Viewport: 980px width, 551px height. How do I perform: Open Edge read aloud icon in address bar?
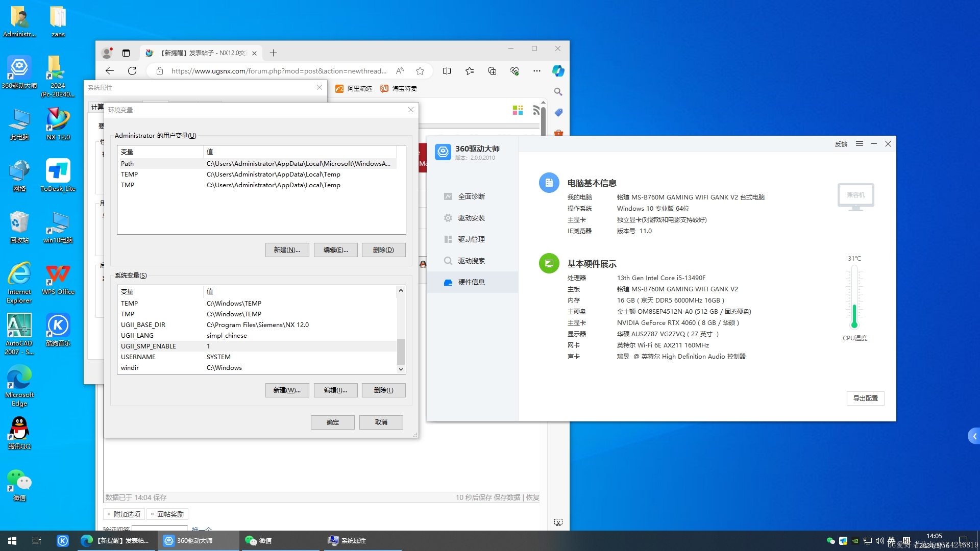click(400, 71)
